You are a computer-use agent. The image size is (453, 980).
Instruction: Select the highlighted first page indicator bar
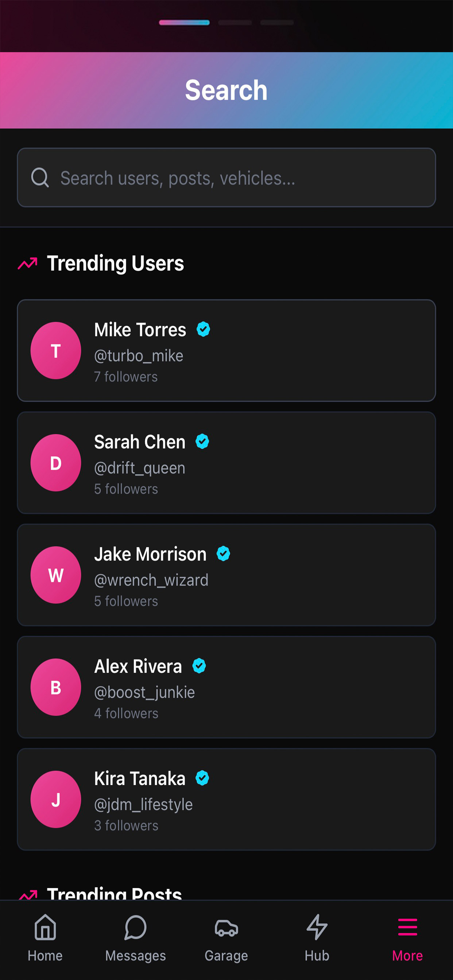[184, 23]
